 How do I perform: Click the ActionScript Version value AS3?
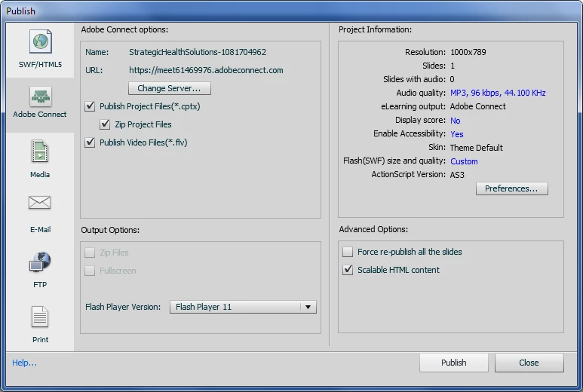pos(457,175)
